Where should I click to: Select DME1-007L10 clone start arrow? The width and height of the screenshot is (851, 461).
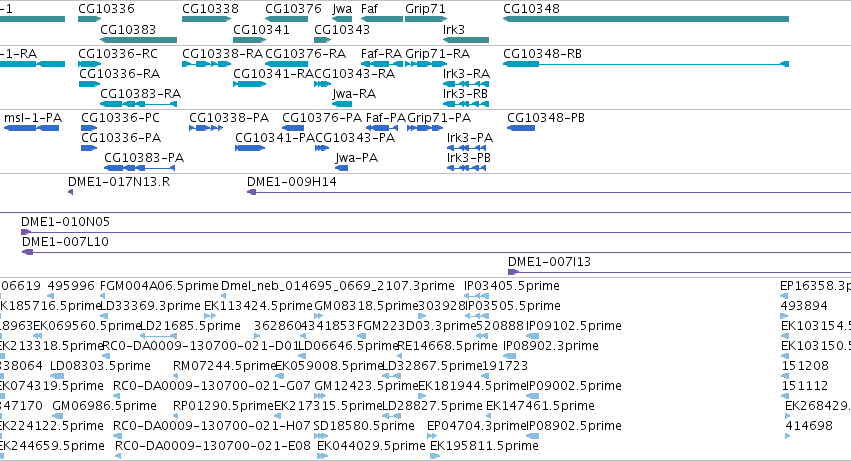click(x=28, y=252)
